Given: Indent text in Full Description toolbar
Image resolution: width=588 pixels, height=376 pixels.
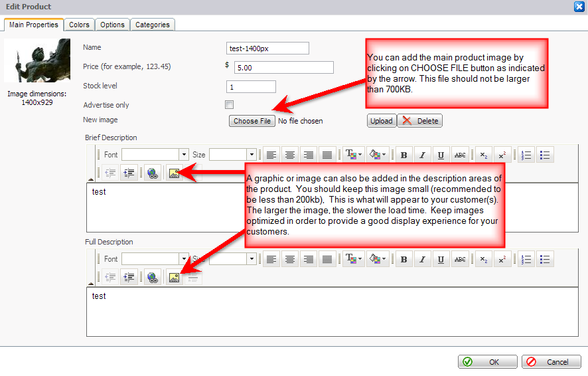Looking at the screenshot, I should click(x=129, y=277).
